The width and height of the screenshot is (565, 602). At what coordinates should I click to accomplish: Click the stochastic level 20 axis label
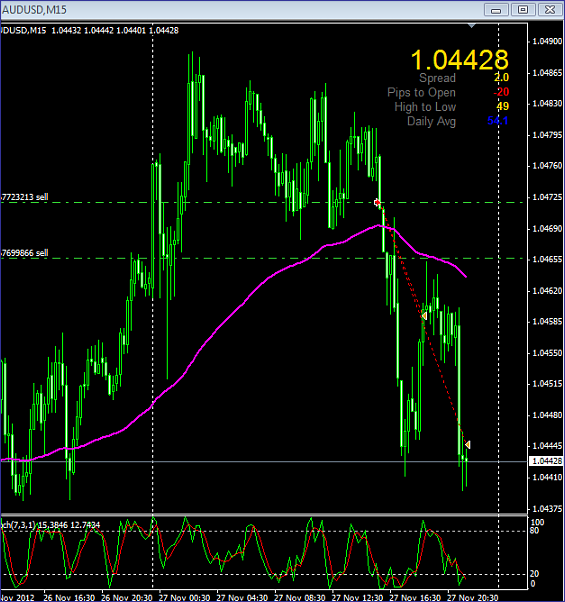535,574
